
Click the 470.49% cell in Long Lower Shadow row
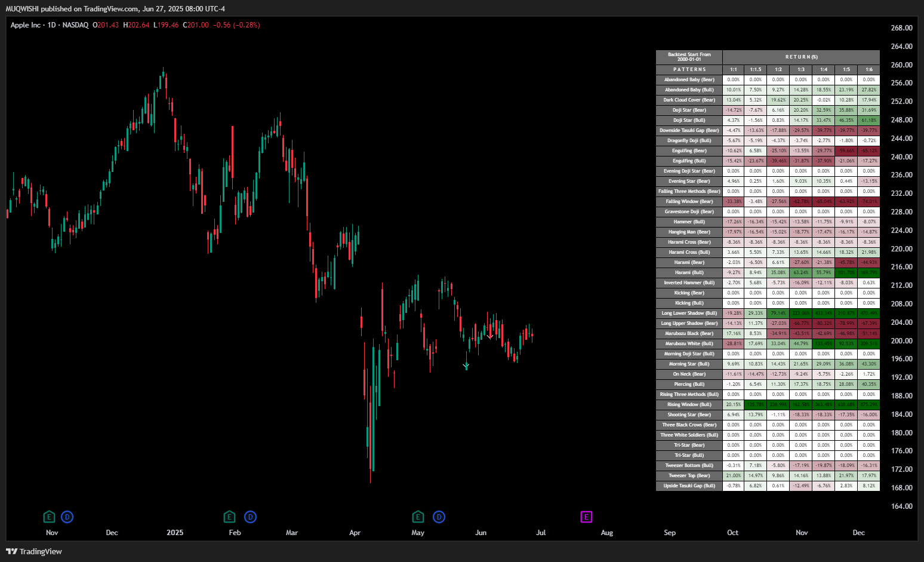[869, 314]
